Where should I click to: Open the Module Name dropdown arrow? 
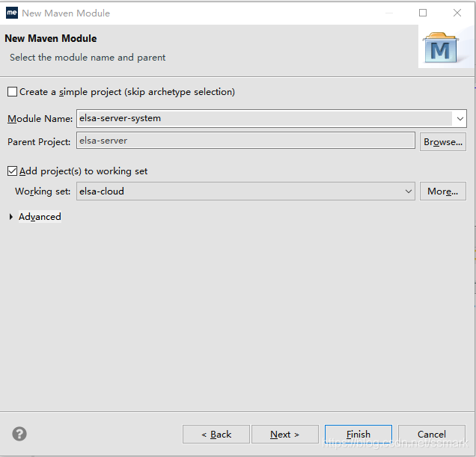[x=460, y=118]
